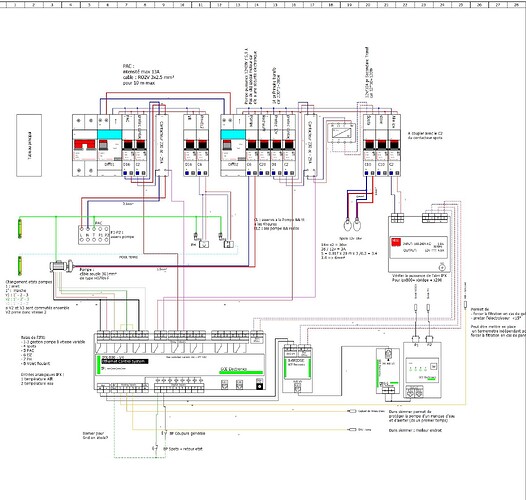The image size is (526, 500).
Task: Select the PAC terminal block L N T P1 P2
Action: tap(94, 235)
